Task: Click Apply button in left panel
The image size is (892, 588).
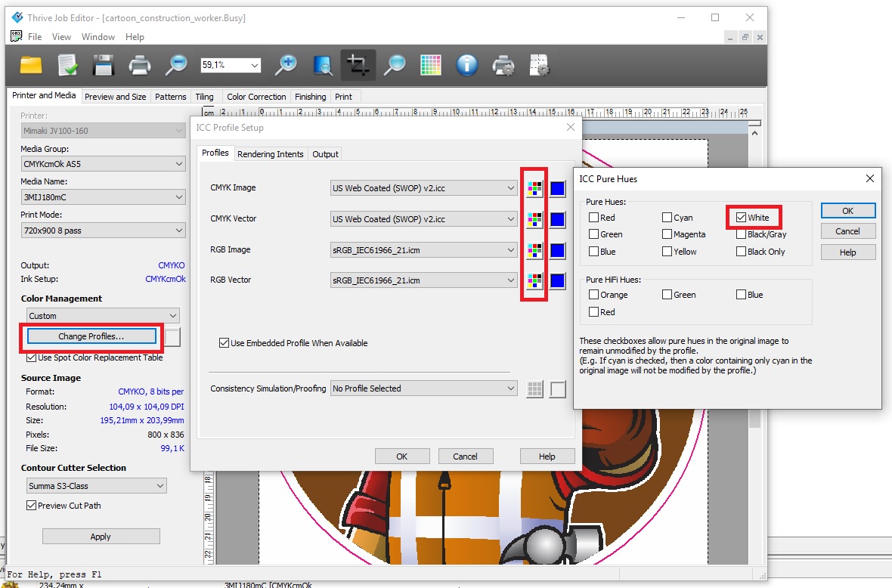Action: (101, 537)
